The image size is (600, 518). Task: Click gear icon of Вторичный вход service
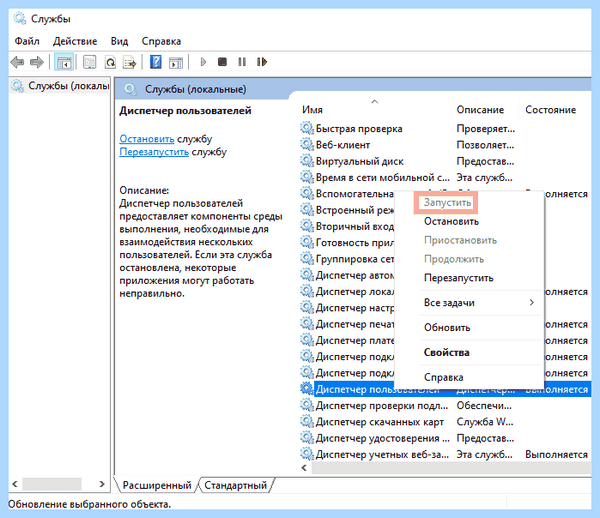click(307, 226)
